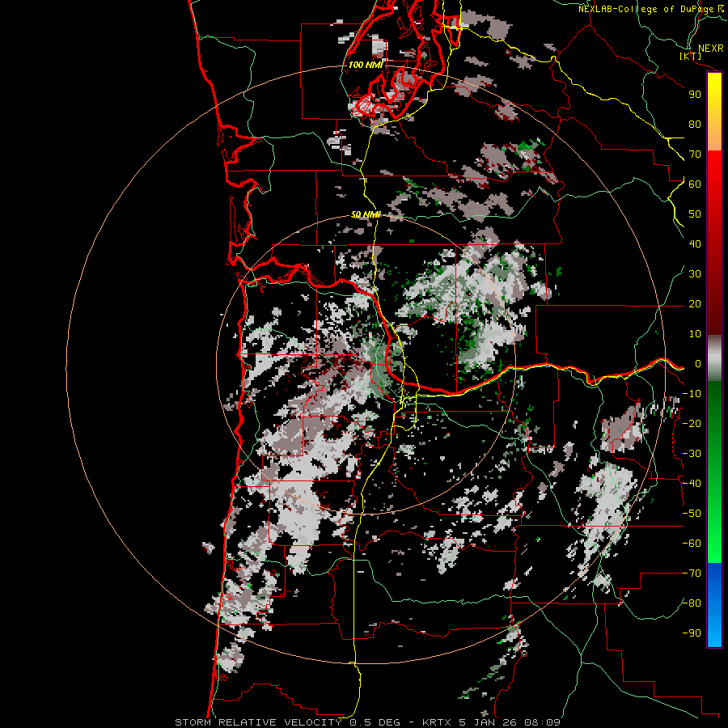Click the -30 value on velocity scale
Image resolution: width=728 pixels, height=728 pixels.
point(692,454)
